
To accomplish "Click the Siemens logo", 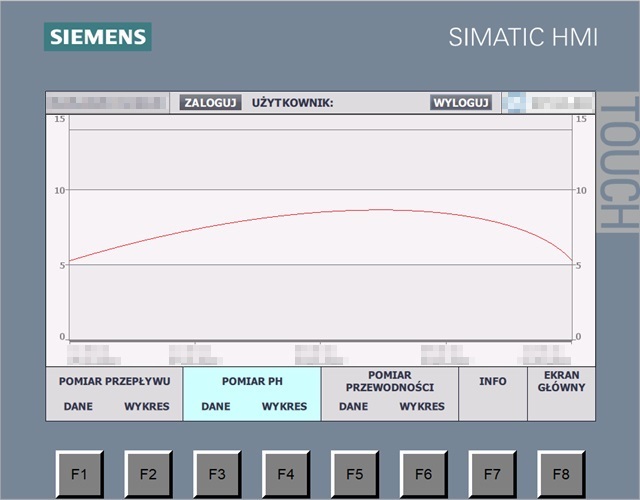I will [98, 37].
